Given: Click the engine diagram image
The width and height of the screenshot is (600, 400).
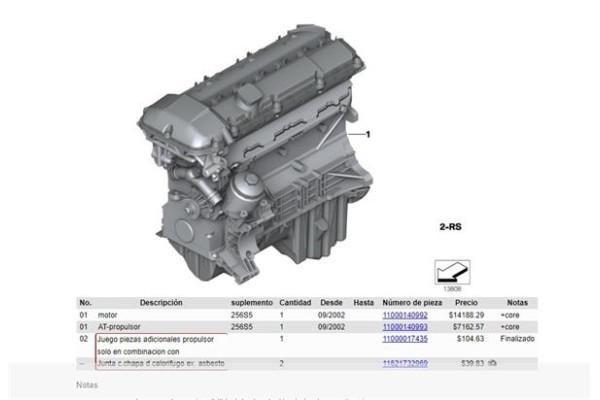Looking at the screenshot, I should (x=254, y=153).
